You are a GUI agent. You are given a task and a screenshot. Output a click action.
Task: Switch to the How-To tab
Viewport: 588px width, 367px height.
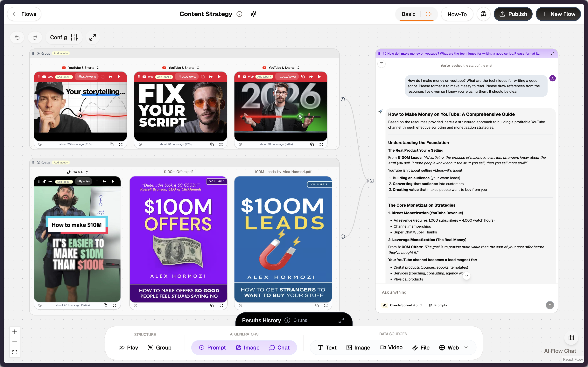pos(457,14)
